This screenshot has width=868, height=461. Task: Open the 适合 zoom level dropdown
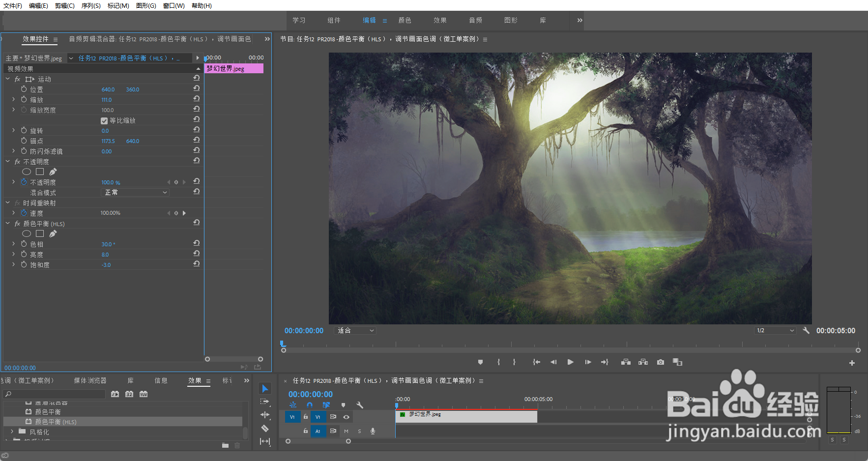pos(355,331)
